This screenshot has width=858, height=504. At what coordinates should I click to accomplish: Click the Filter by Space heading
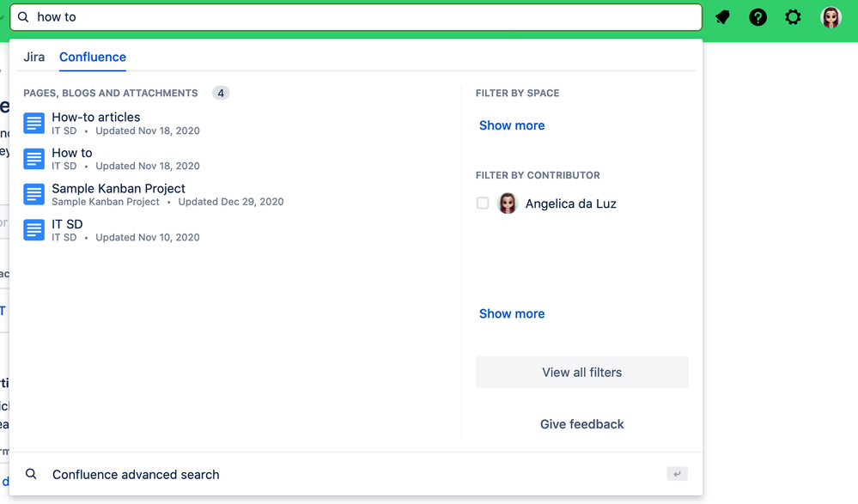click(517, 93)
